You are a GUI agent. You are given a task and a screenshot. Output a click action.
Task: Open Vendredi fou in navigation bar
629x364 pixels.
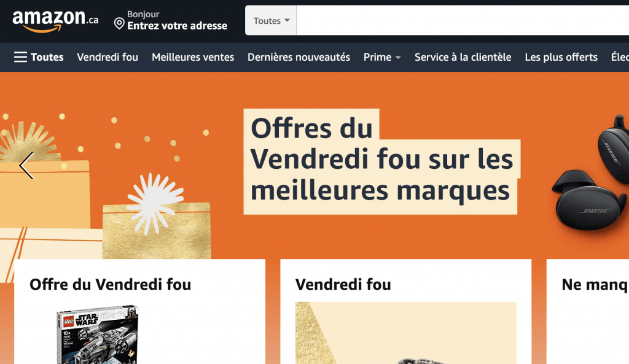pos(107,57)
